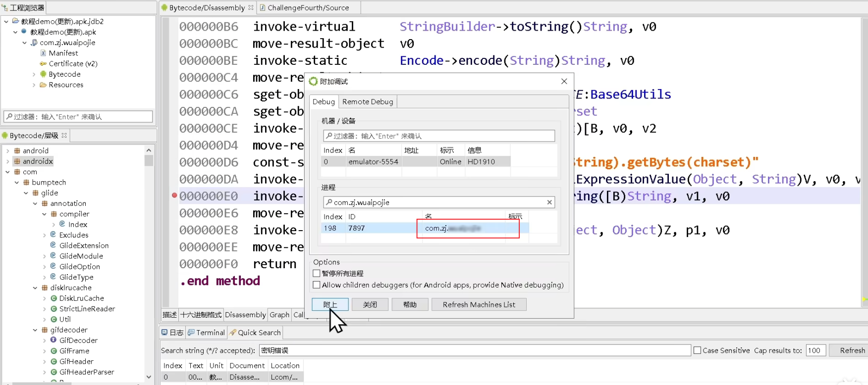Click the 附上 attach button
This screenshot has height=385, width=868.
[x=330, y=304]
